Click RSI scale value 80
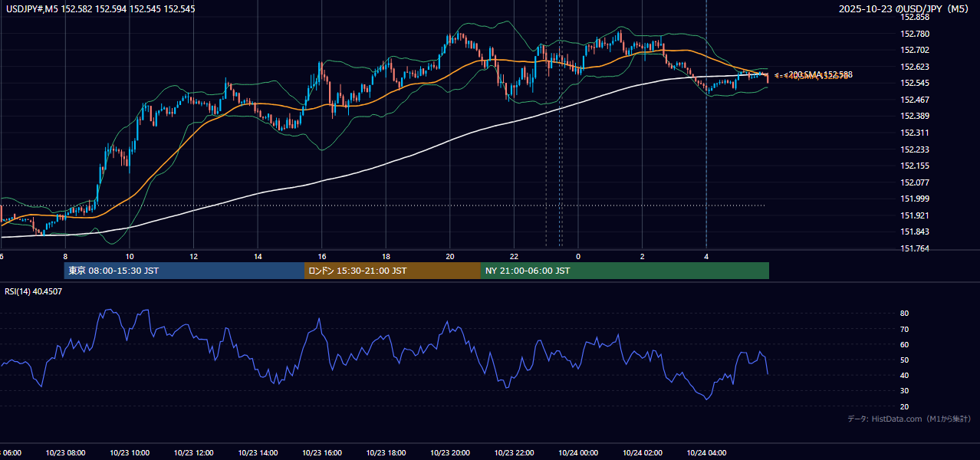The width and height of the screenshot is (980, 460). [x=905, y=314]
